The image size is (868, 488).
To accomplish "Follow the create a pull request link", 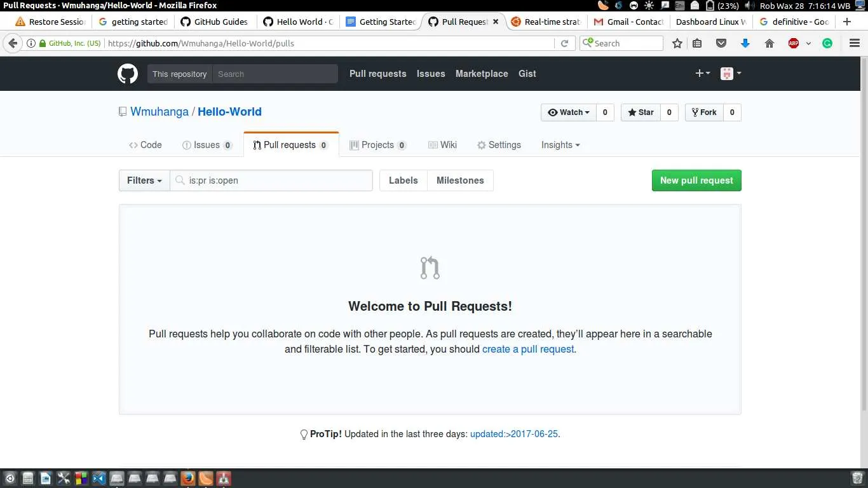I will tap(528, 349).
